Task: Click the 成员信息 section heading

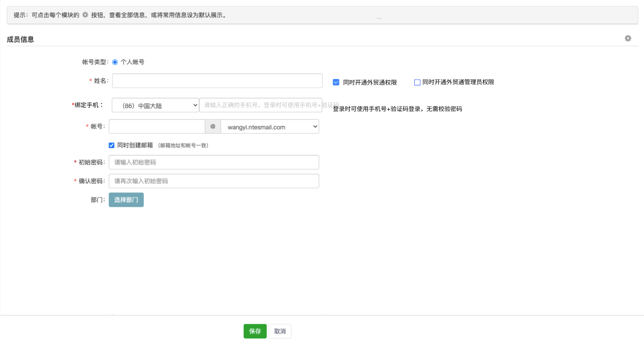Action: (x=20, y=39)
